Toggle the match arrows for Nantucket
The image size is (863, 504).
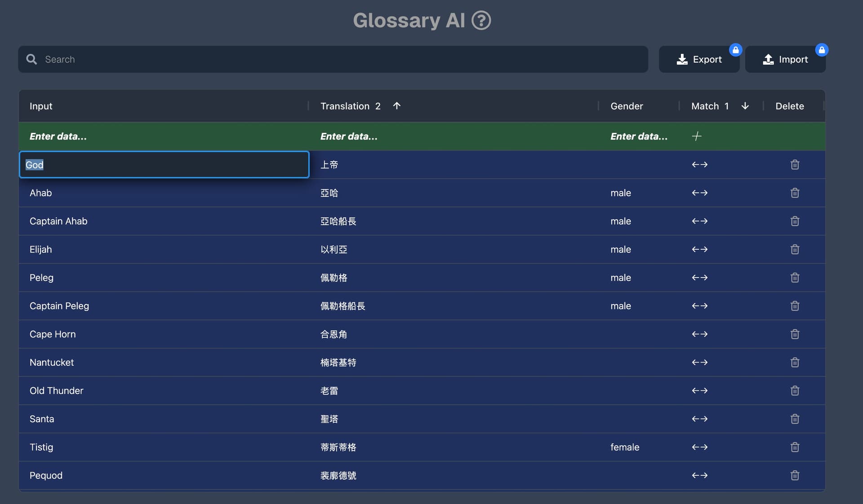(699, 363)
